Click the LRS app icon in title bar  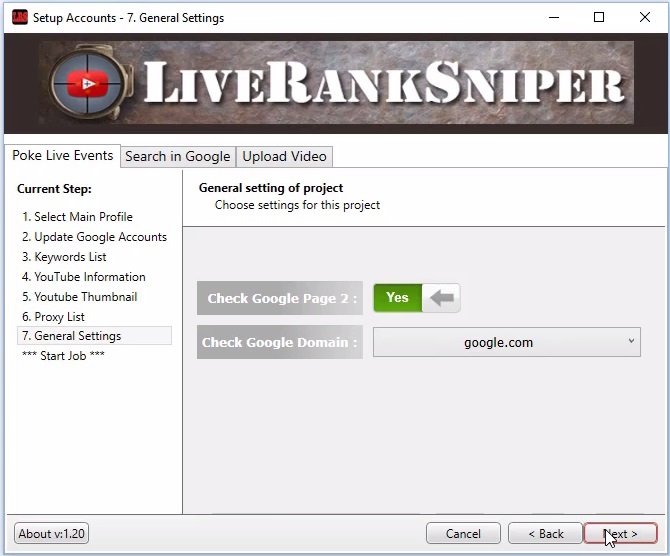(19, 18)
